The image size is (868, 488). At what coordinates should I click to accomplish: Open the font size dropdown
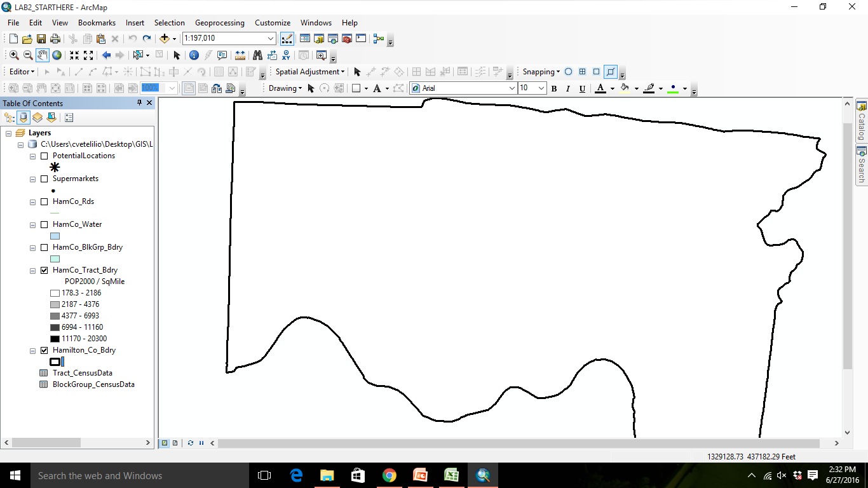(x=541, y=88)
